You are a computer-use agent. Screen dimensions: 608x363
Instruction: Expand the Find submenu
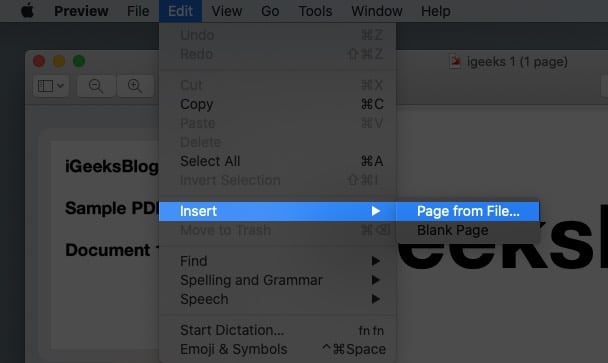click(278, 261)
